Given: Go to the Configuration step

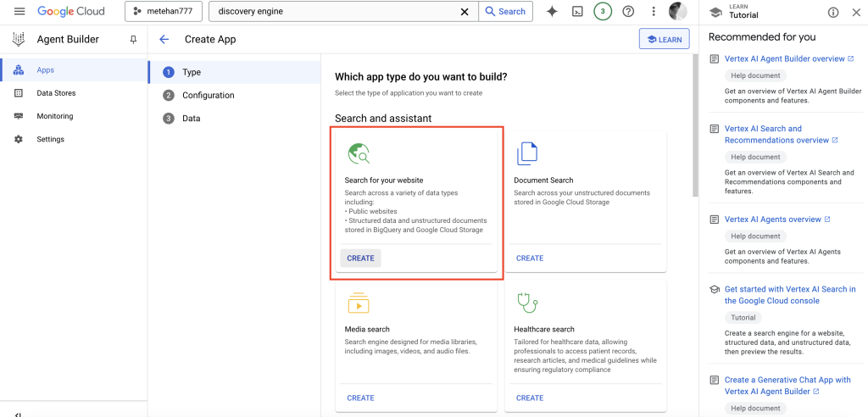Looking at the screenshot, I should (208, 95).
